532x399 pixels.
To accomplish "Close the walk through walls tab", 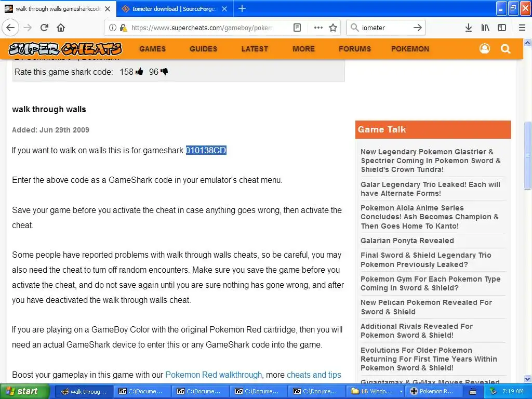I will [108, 9].
